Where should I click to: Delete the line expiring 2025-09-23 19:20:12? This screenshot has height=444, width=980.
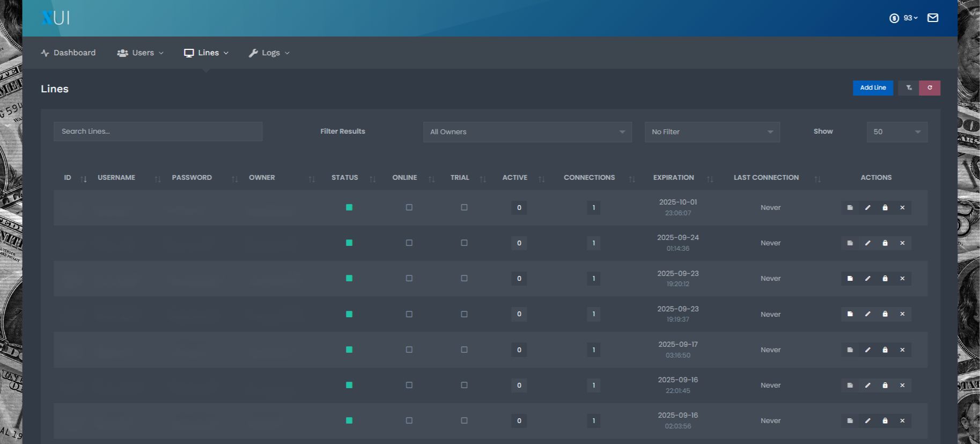coord(902,279)
